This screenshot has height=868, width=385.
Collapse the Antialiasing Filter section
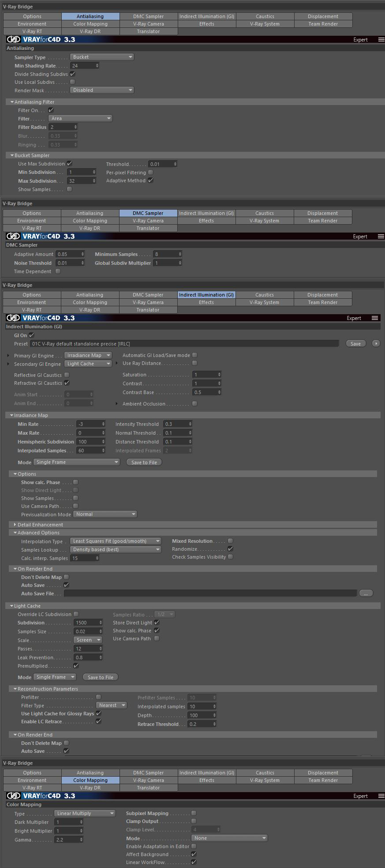pos(12,102)
